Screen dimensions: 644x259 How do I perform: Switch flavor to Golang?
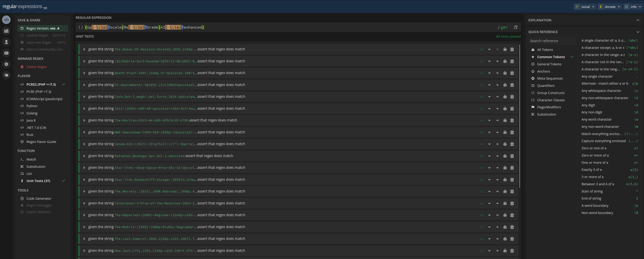[x=32, y=113]
